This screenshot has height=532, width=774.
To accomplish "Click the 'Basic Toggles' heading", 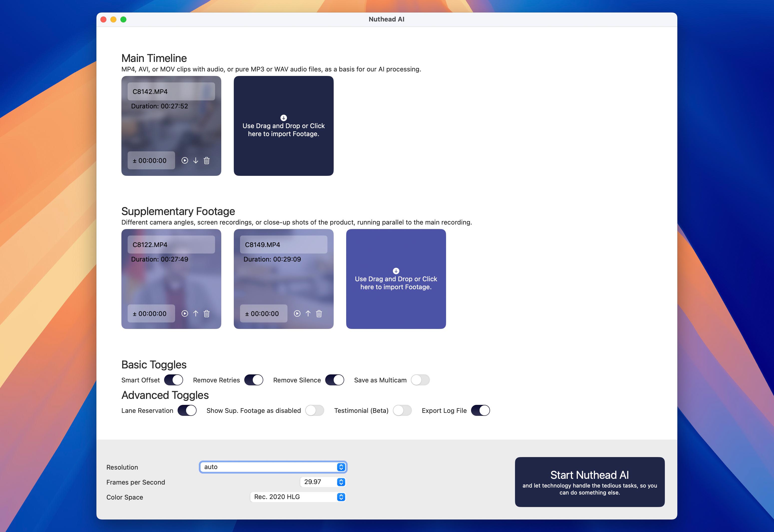I will coord(154,365).
